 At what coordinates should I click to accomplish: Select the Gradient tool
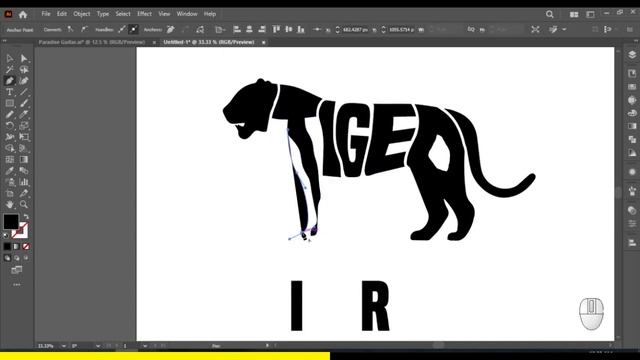pyautogui.click(x=24, y=159)
